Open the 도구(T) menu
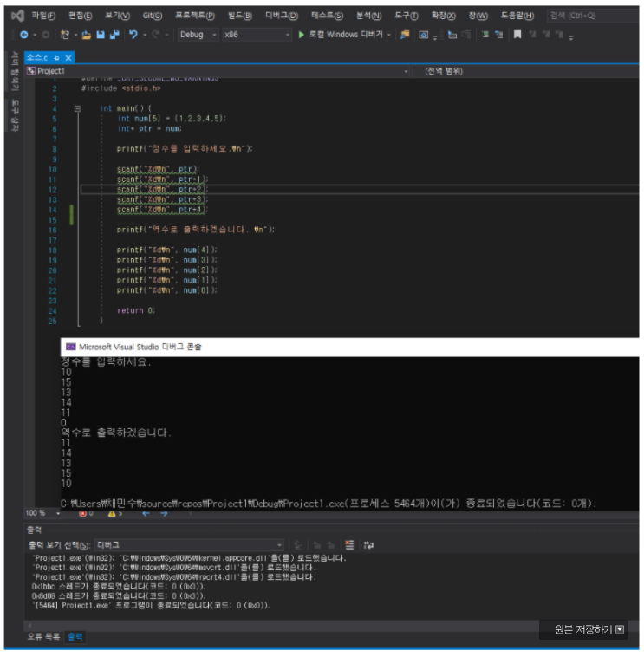 [407, 16]
